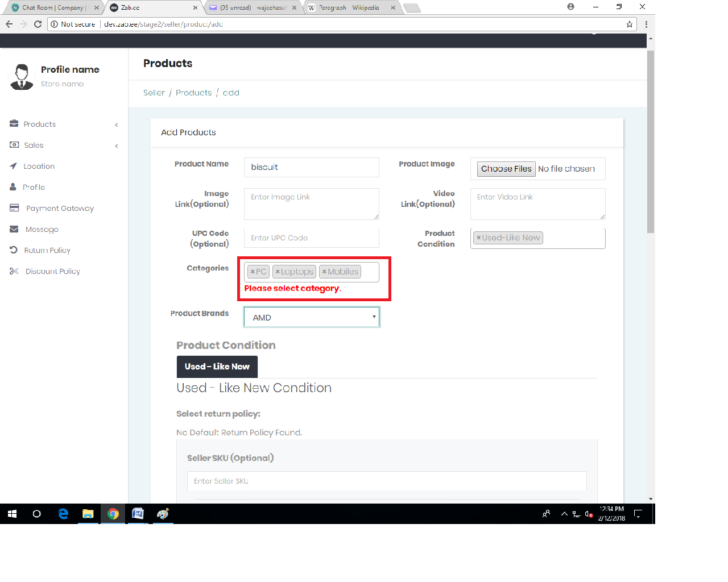Open Word from the taskbar
728x582 pixels.
point(138,514)
